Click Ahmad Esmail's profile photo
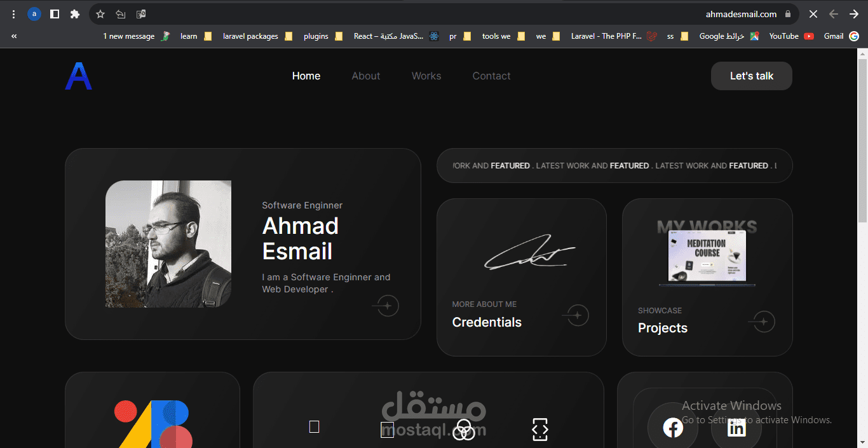 click(168, 244)
